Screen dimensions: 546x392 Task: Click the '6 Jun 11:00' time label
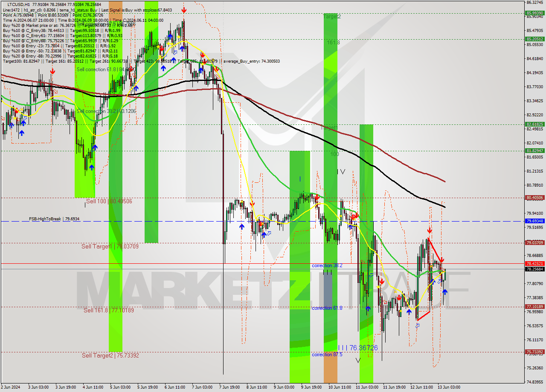pos(174,387)
